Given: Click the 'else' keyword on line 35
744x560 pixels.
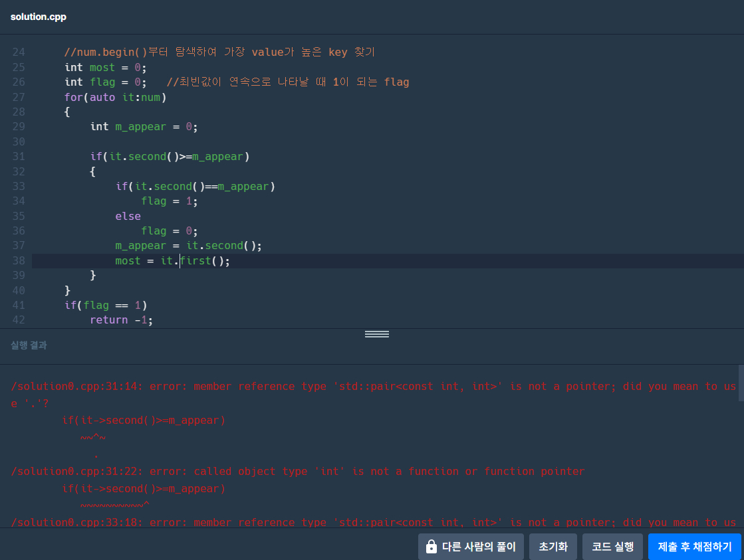Looking at the screenshot, I should (x=128, y=216).
